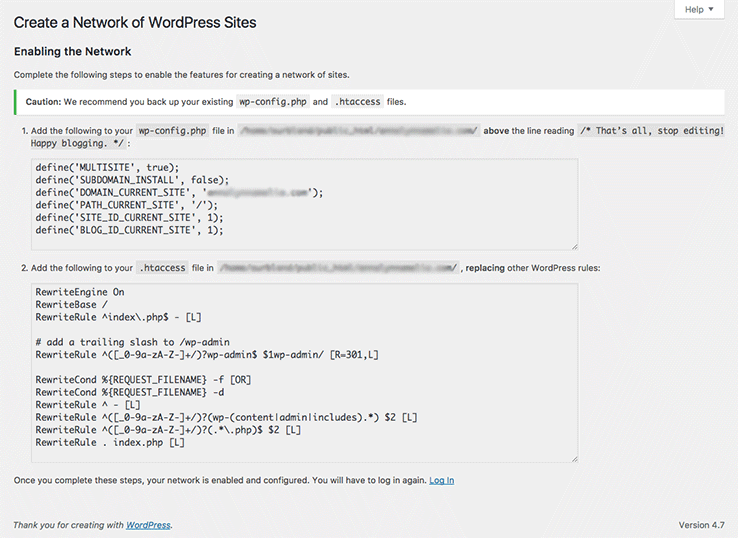Click the blurred file path in step 1
Image resolution: width=738 pixels, height=538 pixels.
[x=359, y=130]
